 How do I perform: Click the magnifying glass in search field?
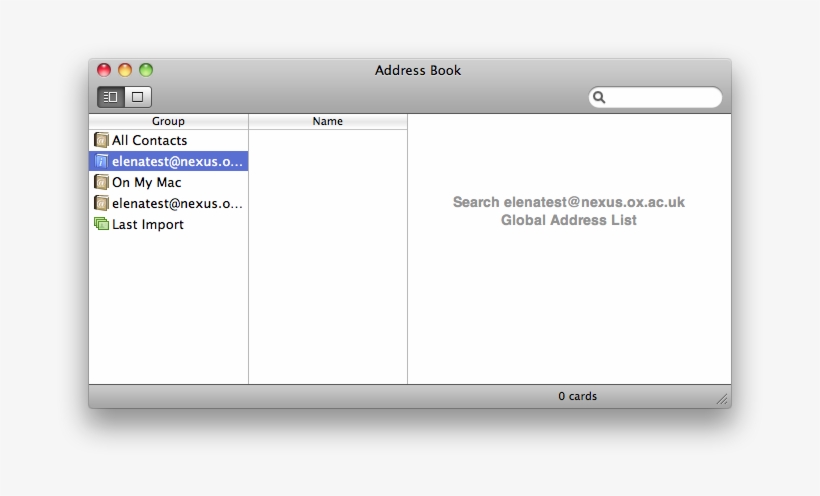600,97
